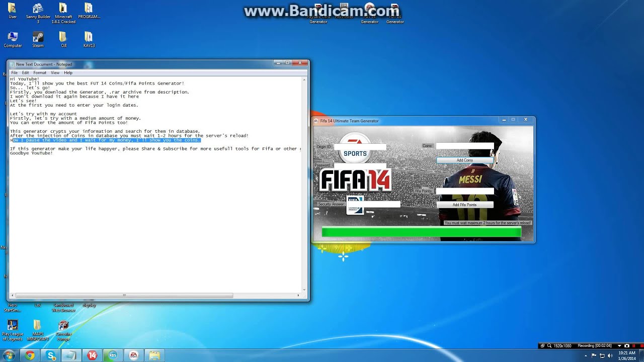Viewport: 644px width, 362px height.
Task: Select Play League of Legends desktop shortcut
Action: pyautogui.click(x=13, y=330)
